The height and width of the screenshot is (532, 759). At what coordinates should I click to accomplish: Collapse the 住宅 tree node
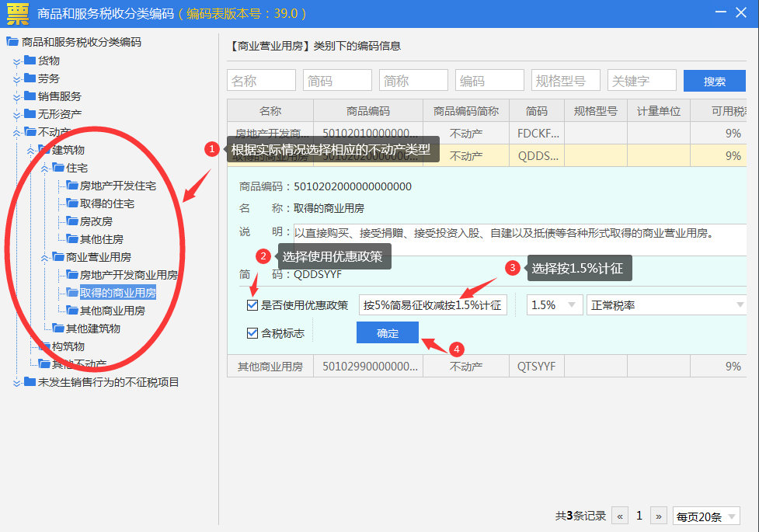[x=45, y=168]
